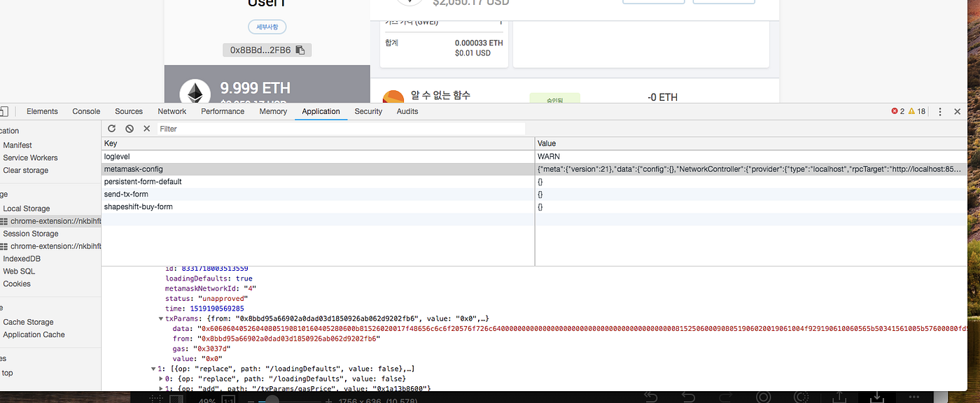Open the DevTools three-dot menu

[x=940, y=111]
